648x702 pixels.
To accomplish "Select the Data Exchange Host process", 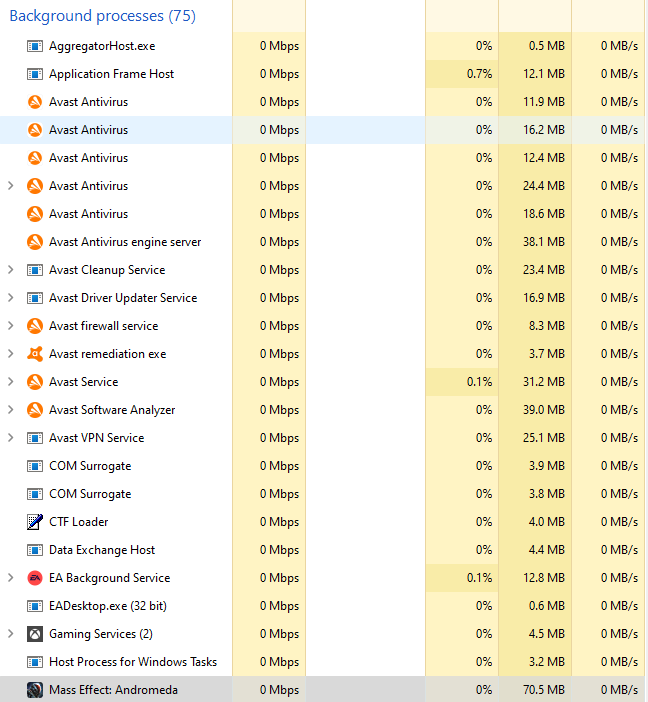I will (102, 550).
